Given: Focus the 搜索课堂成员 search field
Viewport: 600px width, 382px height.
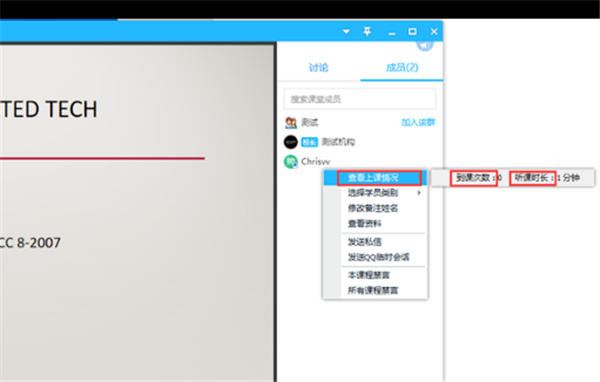Looking at the screenshot, I should (x=360, y=99).
